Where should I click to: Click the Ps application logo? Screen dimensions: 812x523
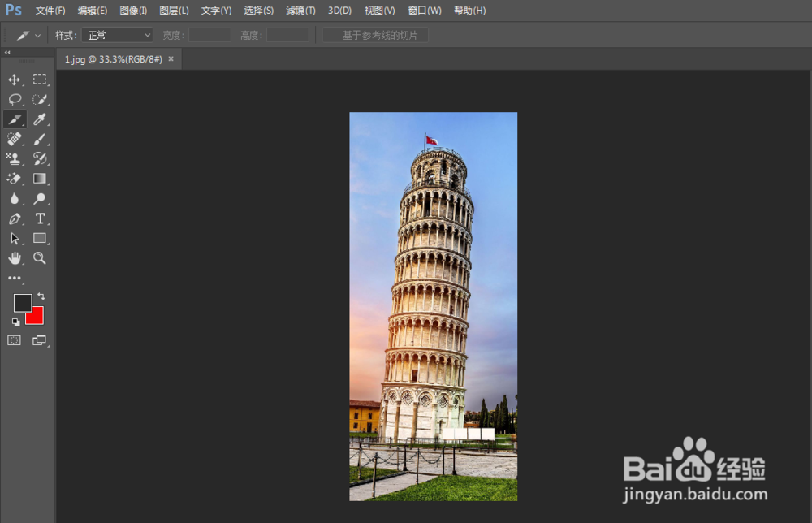(x=14, y=10)
